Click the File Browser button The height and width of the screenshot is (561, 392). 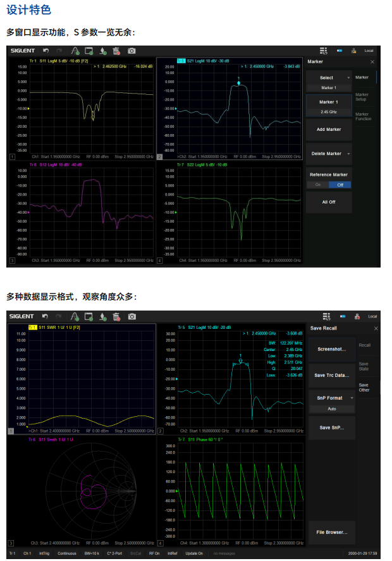[x=331, y=533]
